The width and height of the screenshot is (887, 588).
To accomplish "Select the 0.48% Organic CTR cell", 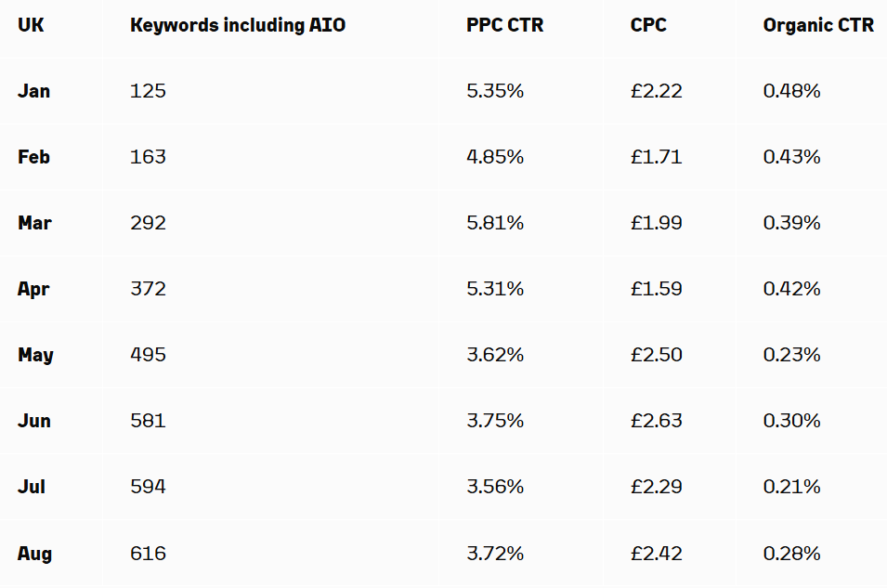I will point(791,91).
